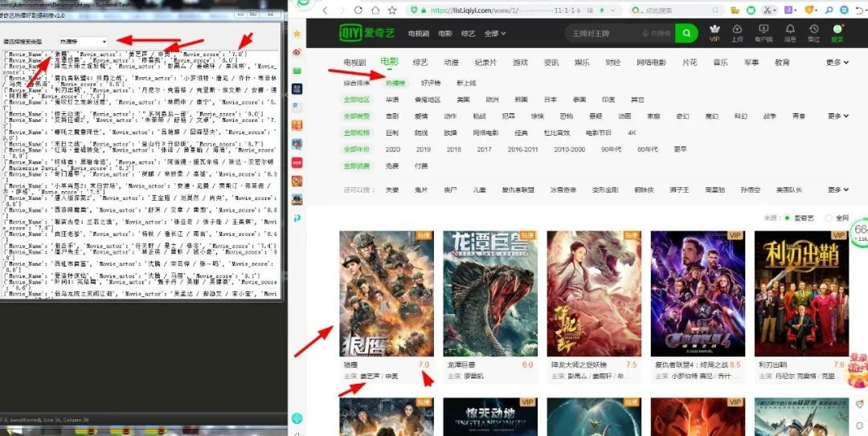Sort by 新上线
This screenshot has height=436, width=868.
pos(466,83)
